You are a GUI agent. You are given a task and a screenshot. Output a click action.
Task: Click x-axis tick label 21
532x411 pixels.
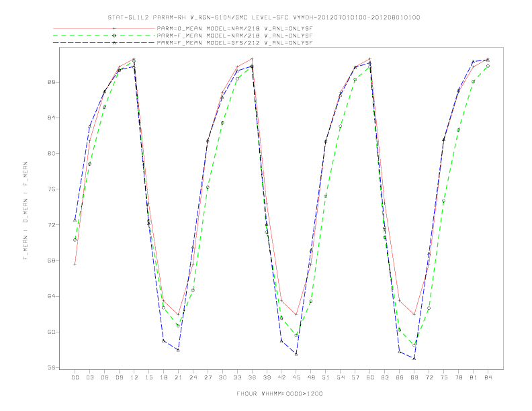(x=178, y=377)
